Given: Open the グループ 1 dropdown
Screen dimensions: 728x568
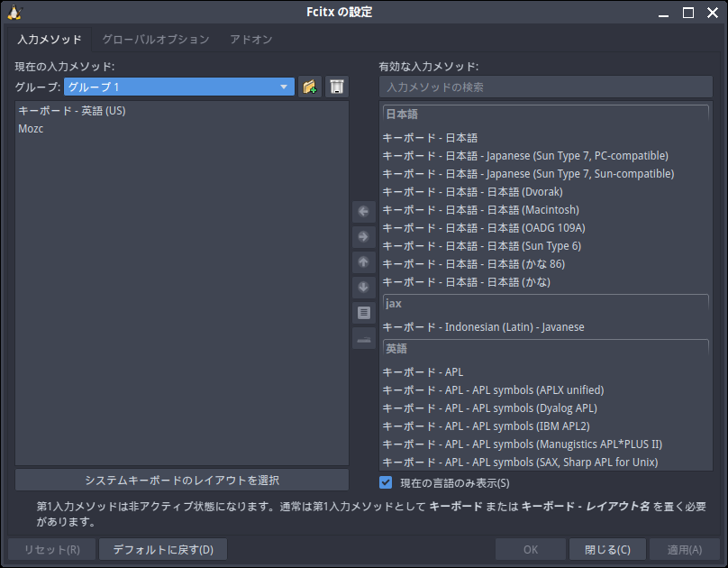Looking at the screenshot, I should click(x=178, y=87).
